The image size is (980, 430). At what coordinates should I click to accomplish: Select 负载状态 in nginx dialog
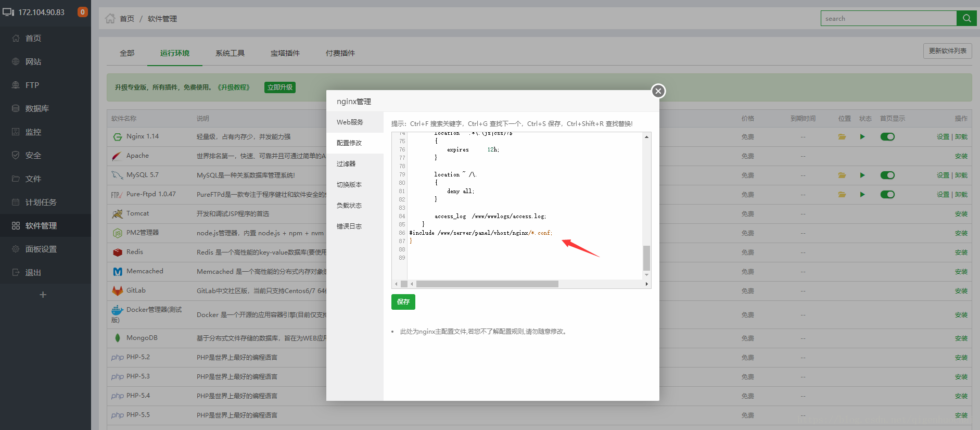pos(355,206)
